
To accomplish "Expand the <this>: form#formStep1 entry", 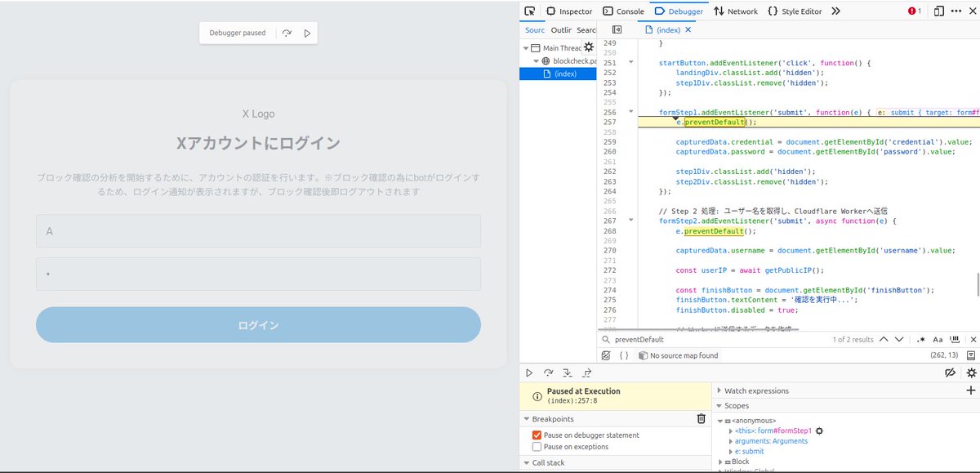I will point(731,431).
